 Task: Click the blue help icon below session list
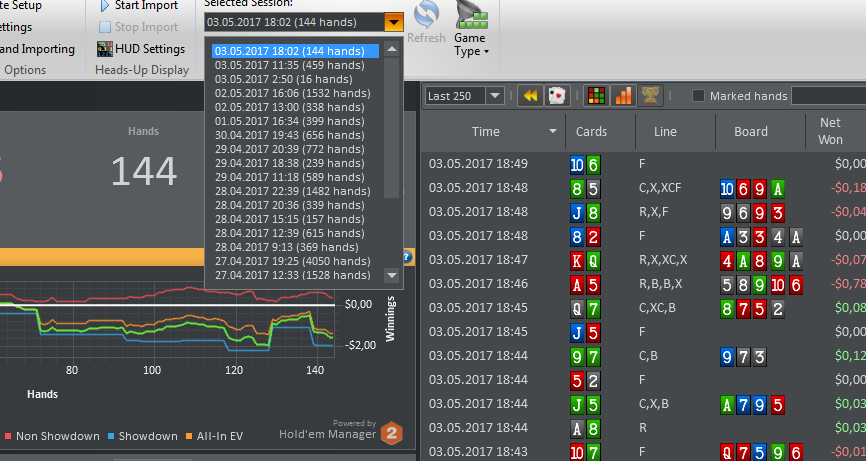point(408,256)
